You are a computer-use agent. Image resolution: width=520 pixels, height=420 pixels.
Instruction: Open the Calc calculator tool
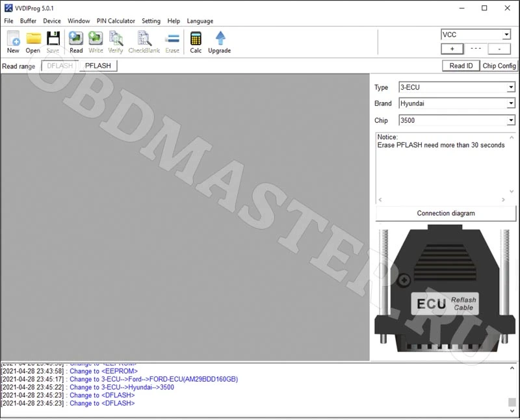pos(196,42)
